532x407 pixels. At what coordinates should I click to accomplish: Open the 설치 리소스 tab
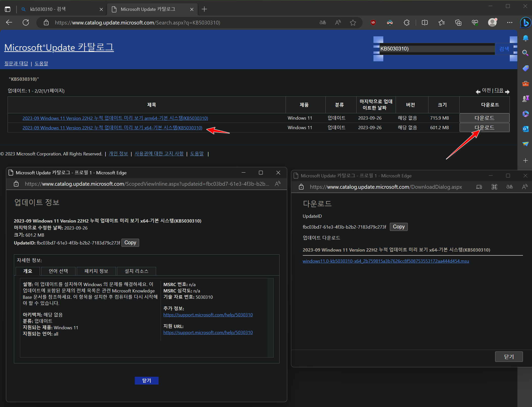[137, 271]
